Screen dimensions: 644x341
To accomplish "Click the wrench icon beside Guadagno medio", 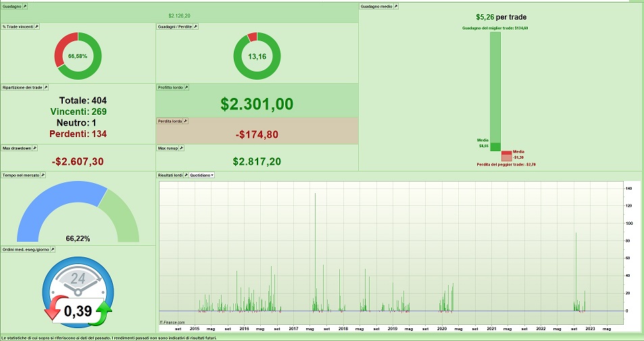I will 396,7.
